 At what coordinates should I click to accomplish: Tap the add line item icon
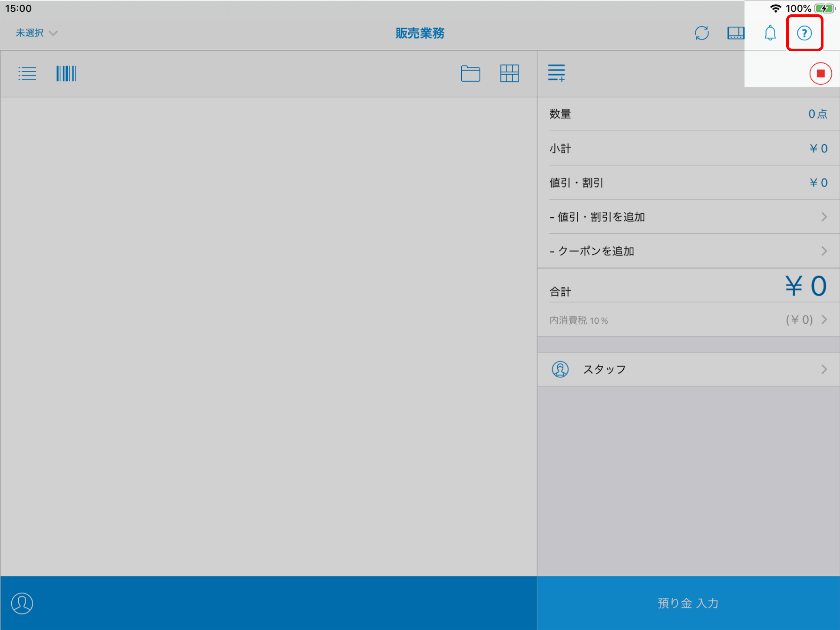(556, 73)
